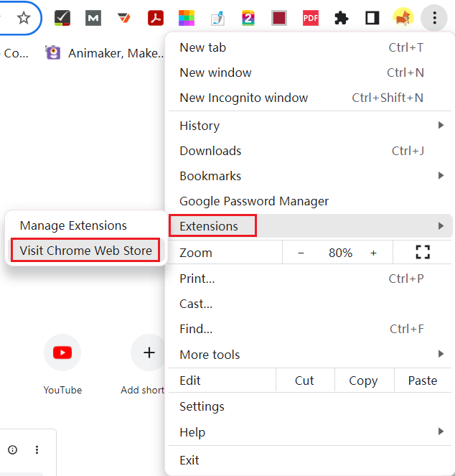Open the notepad pen extension icon
The width and height of the screenshot is (455, 476).
coord(217,18)
